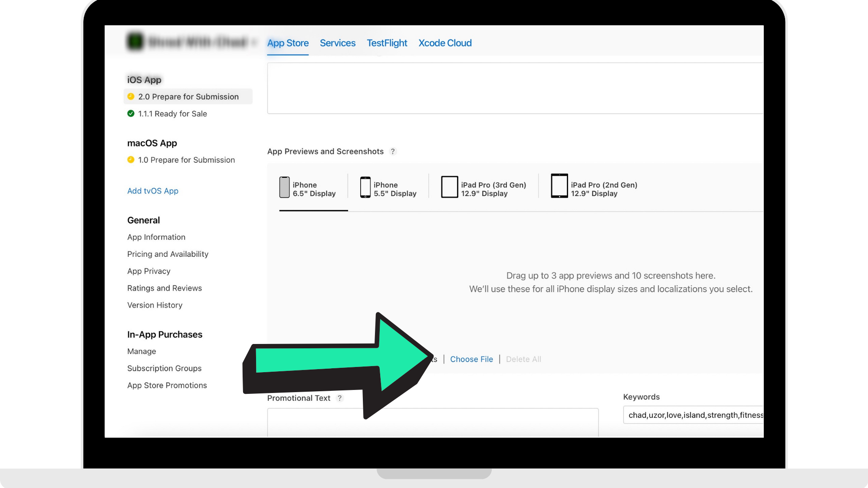Click green checkmark for 1.1.1 Ready for Sale
The height and width of the screenshot is (488, 868).
point(131,114)
